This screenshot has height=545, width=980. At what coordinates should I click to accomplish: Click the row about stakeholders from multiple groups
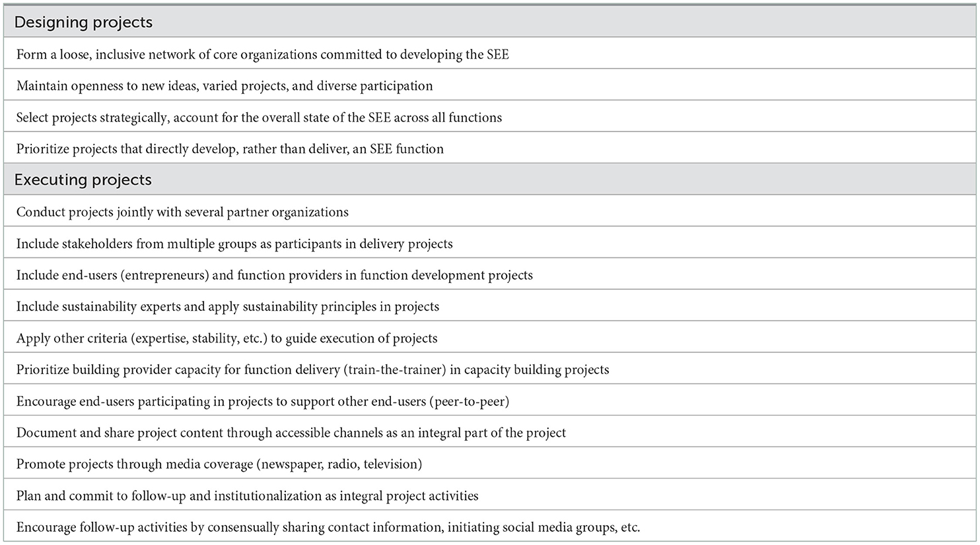(x=234, y=244)
